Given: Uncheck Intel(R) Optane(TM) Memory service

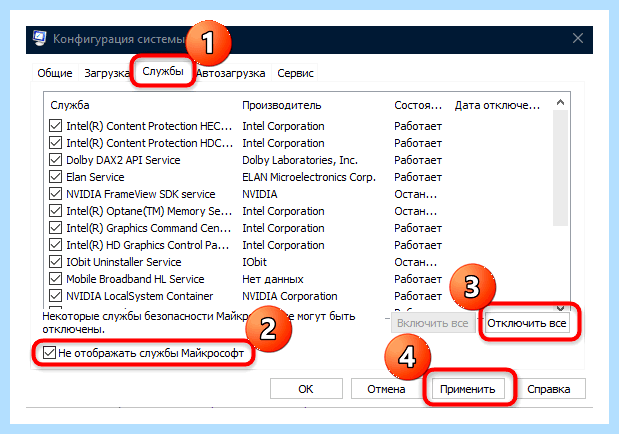Looking at the screenshot, I should (55, 211).
